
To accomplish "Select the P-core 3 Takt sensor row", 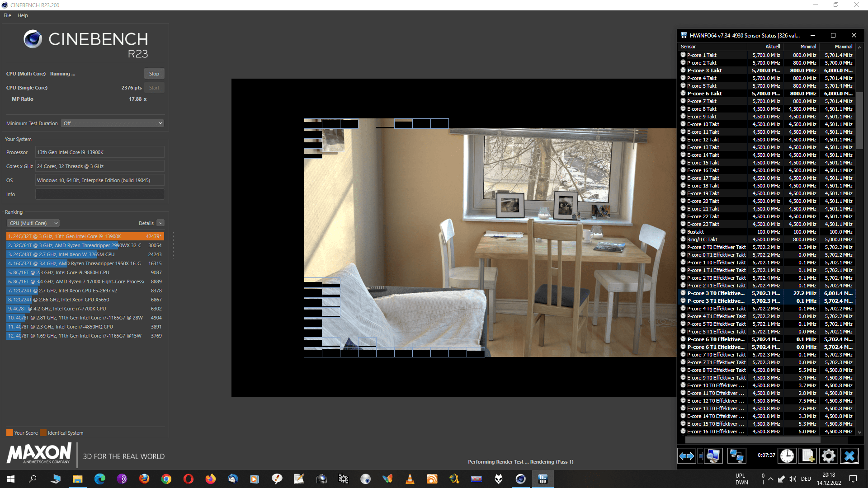I will click(x=767, y=70).
